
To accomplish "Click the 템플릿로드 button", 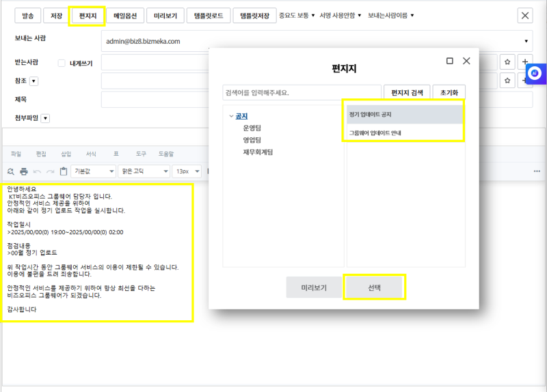I will pyautogui.click(x=209, y=16).
